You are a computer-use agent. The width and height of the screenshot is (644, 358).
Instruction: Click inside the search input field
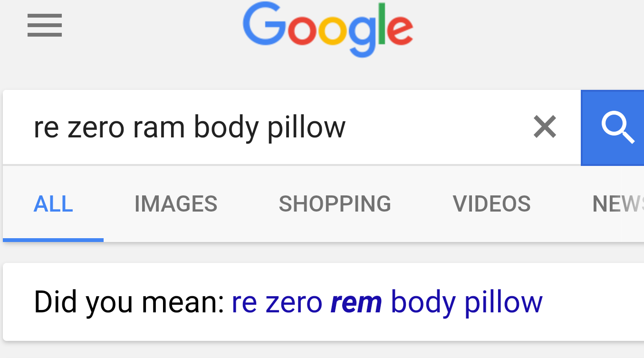tap(190, 127)
